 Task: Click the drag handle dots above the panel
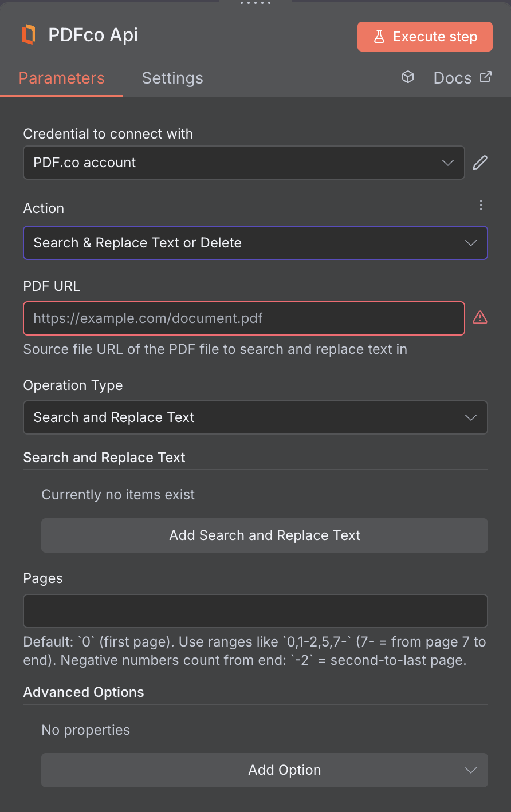point(254,3)
